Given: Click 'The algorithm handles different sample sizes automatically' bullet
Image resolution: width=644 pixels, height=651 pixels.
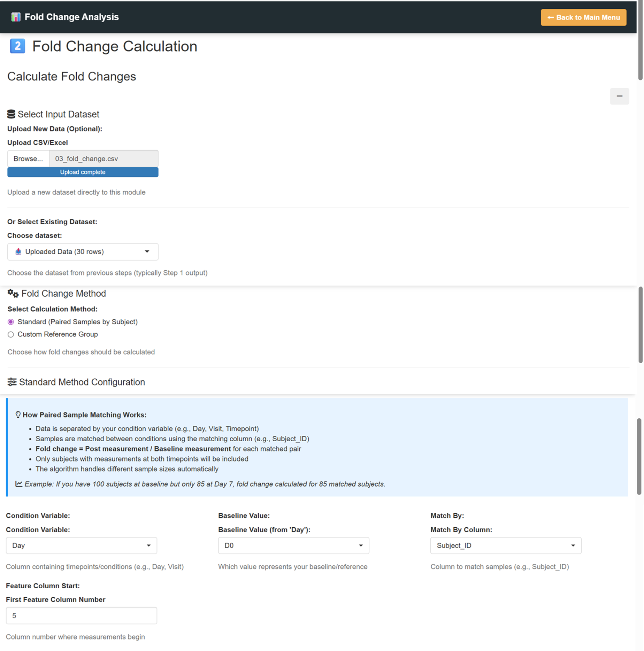Looking at the screenshot, I should pyautogui.click(x=127, y=469).
